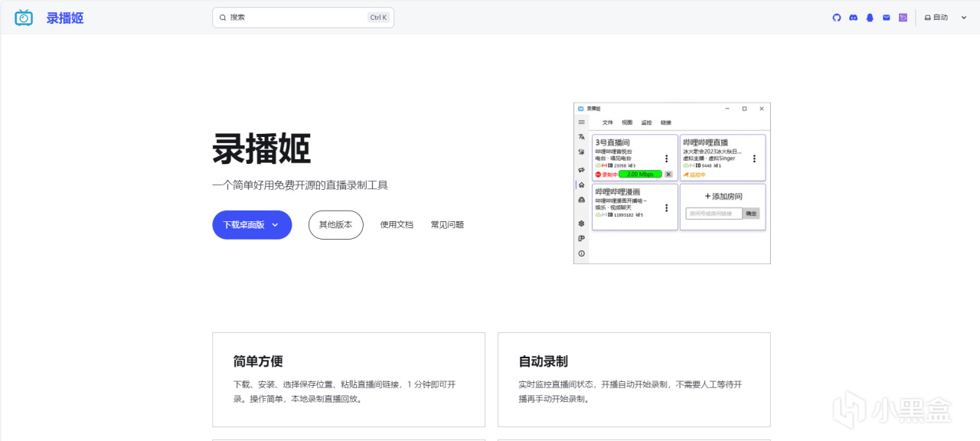Click the hamburger menu icon in the app preview
Image resolution: width=980 pixels, height=441 pixels.
pos(581,122)
